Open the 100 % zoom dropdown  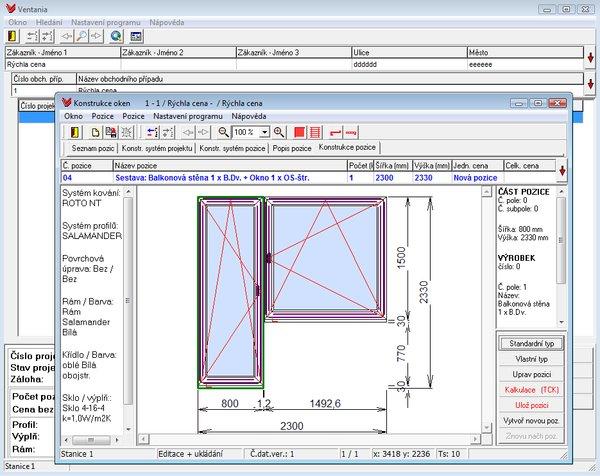point(264,132)
